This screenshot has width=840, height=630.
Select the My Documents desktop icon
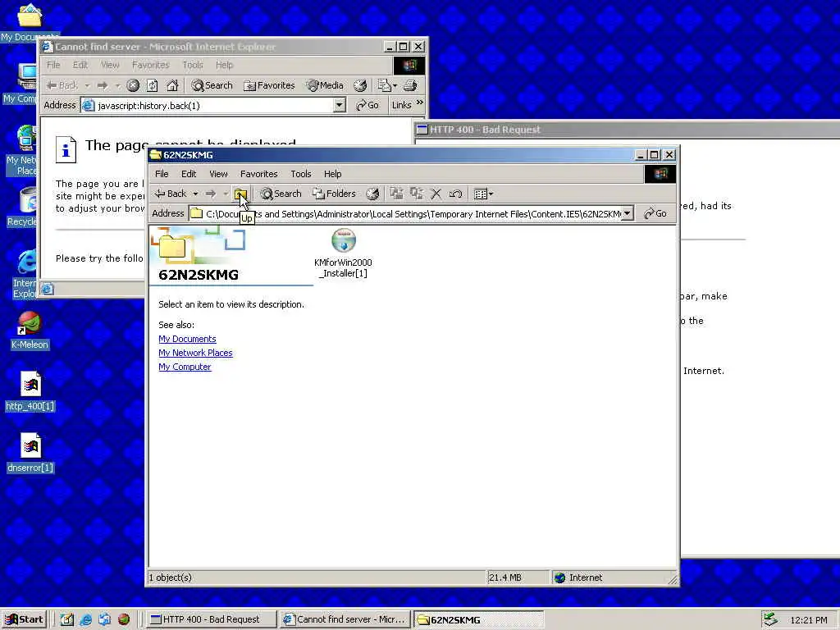pos(29,22)
